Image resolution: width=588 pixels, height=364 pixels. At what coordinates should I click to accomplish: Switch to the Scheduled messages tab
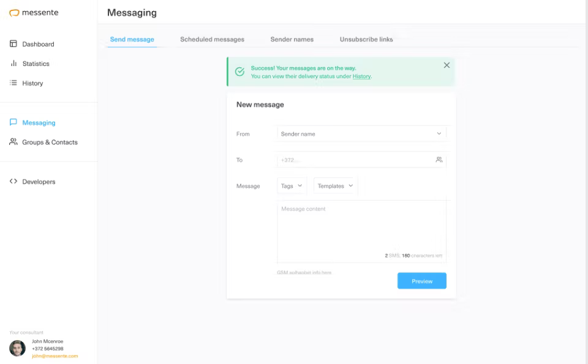212,39
